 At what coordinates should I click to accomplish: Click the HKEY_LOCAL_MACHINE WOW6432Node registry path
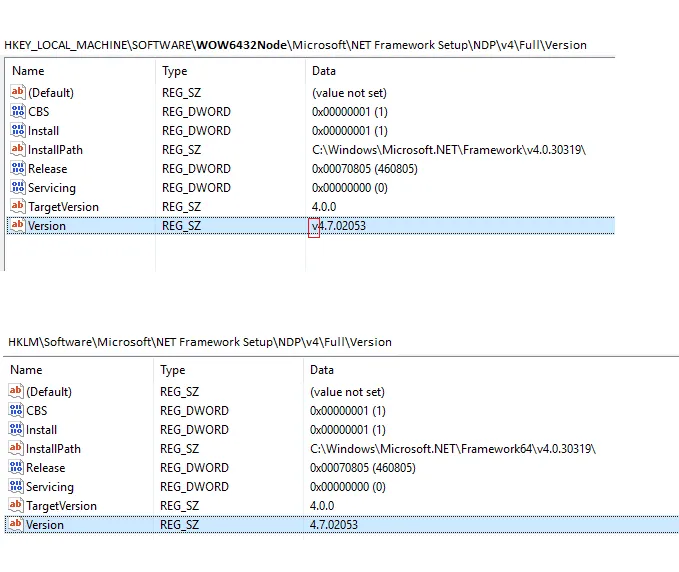click(x=295, y=45)
